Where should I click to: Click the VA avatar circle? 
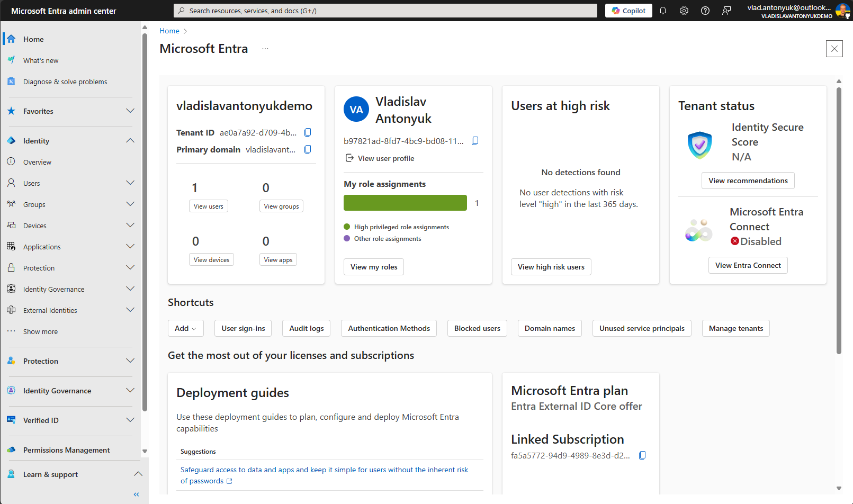click(x=356, y=110)
